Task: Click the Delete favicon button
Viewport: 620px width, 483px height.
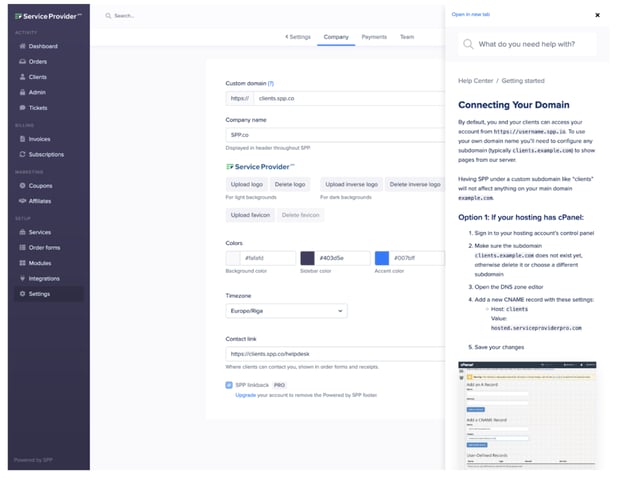Action: (301, 215)
